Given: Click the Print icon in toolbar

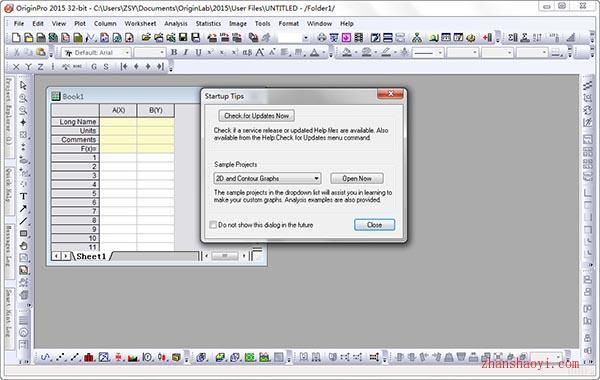Looking at the screenshot, I should [322, 38].
